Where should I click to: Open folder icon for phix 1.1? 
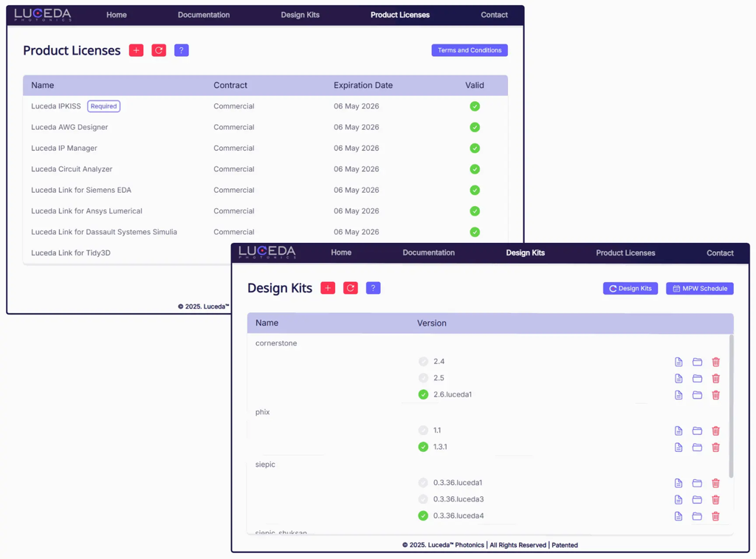point(697,431)
